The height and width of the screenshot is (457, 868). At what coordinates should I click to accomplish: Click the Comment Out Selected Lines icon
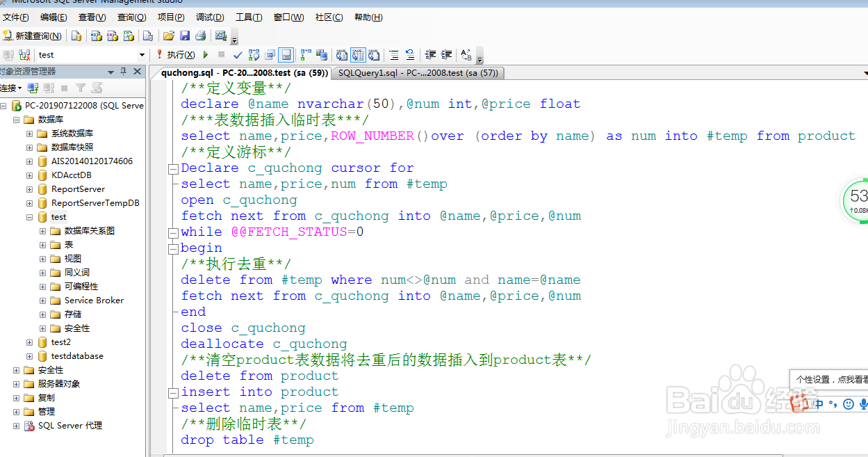pos(393,54)
